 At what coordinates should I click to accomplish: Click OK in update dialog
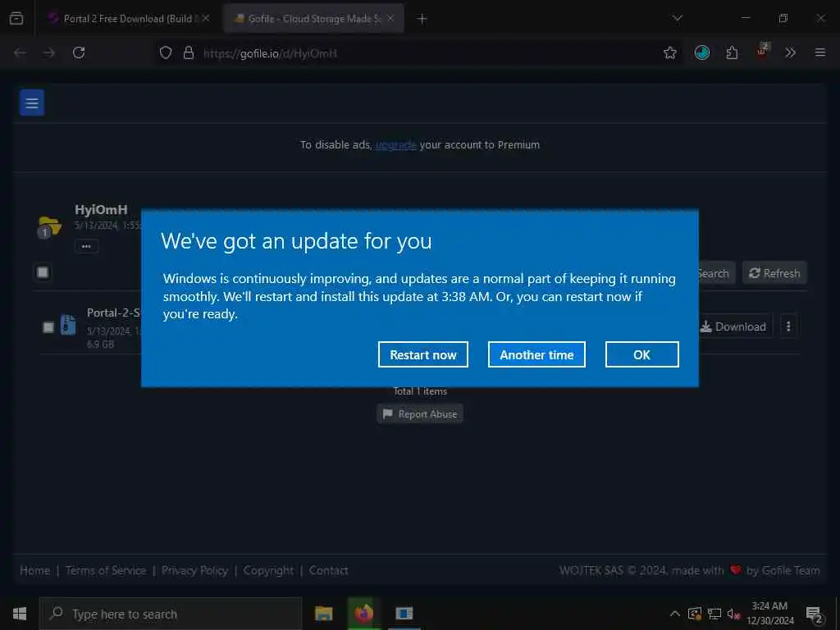641,354
